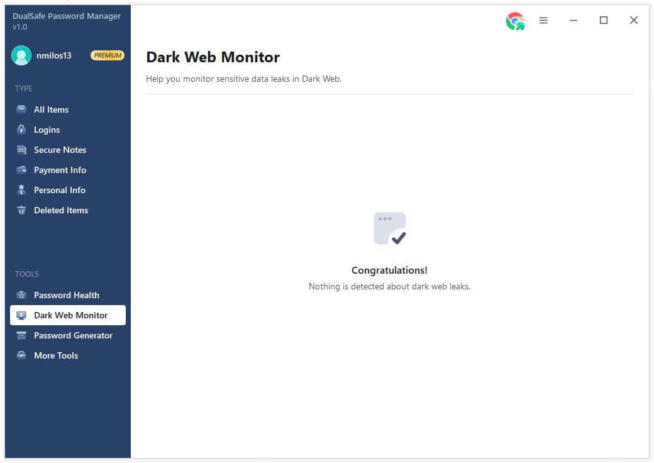Click the Personal Info person icon

[x=21, y=190]
